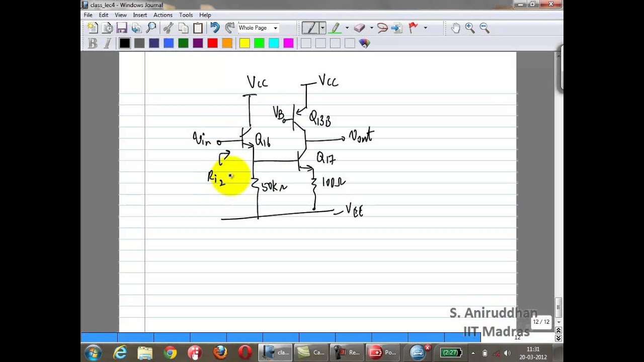Select the Highlighter tool
Screen dimensions: 644x362
click(335, 28)
